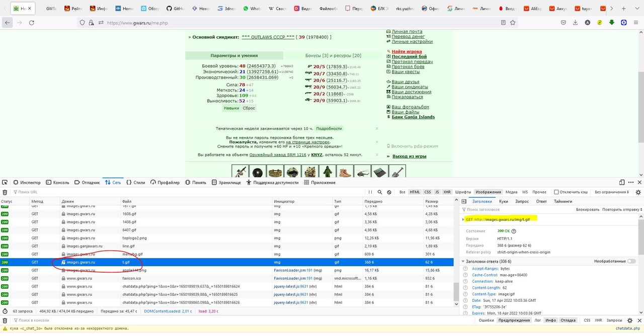Open request blocking with the blocked circle icon
The width and height of the screenshot is (644, 336).
coord(389,192)
